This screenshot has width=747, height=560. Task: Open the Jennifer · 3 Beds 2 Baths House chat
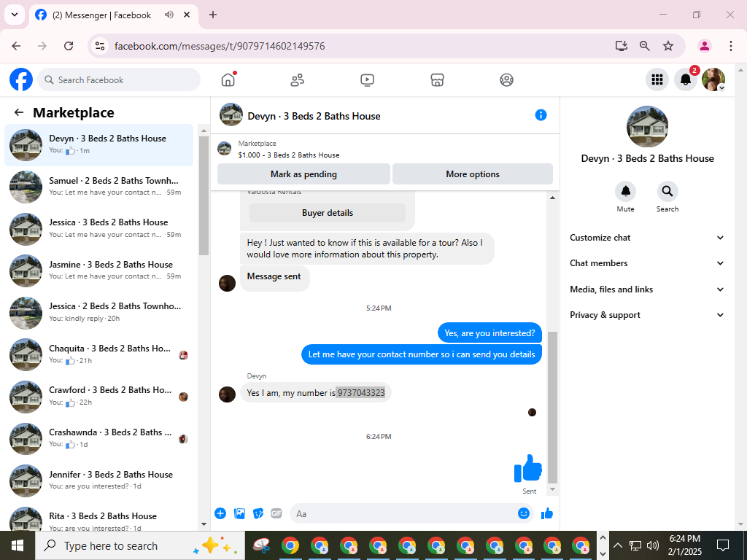tap(99, 480)
